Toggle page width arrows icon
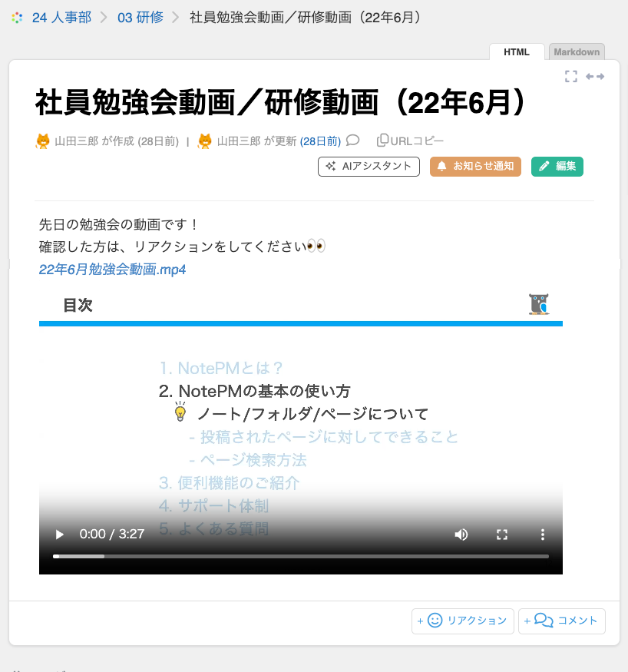 point(595,76)
